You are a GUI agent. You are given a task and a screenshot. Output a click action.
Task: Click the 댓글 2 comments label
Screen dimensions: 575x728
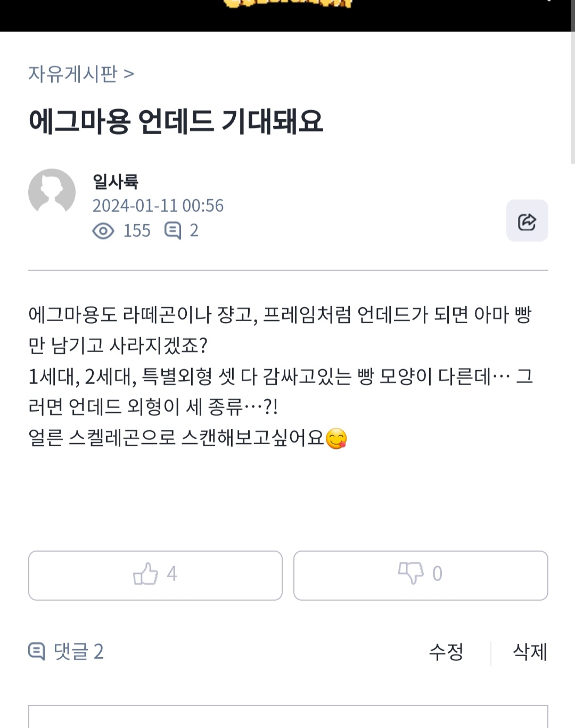click(x=79, y=651)
